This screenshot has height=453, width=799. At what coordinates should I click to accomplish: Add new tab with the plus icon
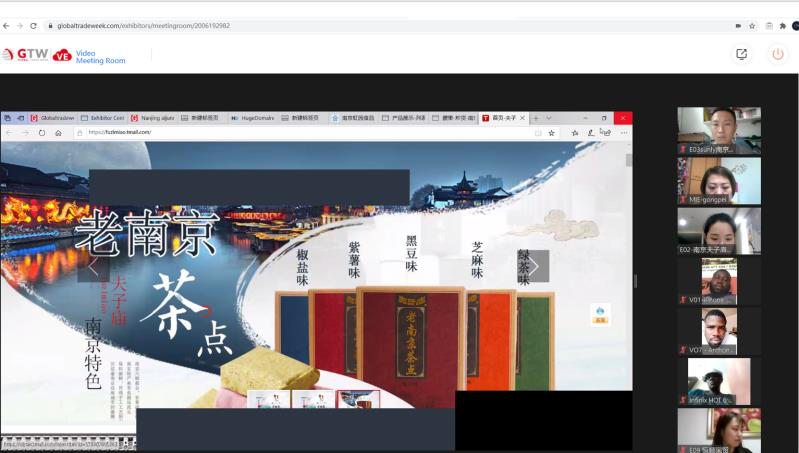coord(536,118)
